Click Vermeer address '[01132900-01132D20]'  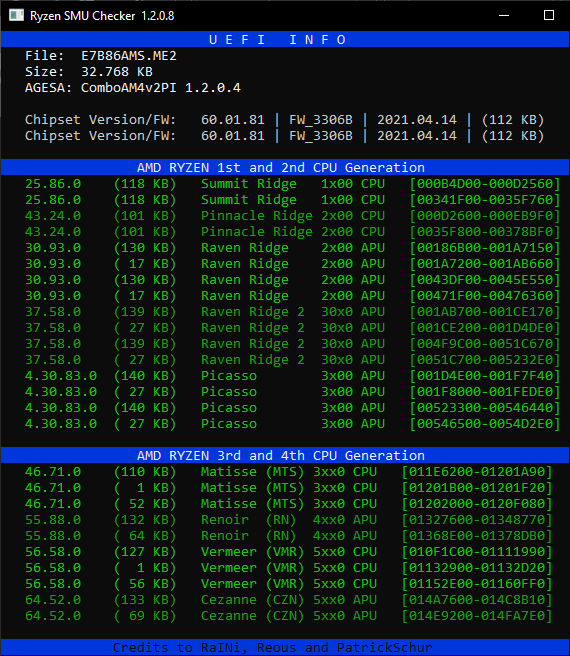477,568
